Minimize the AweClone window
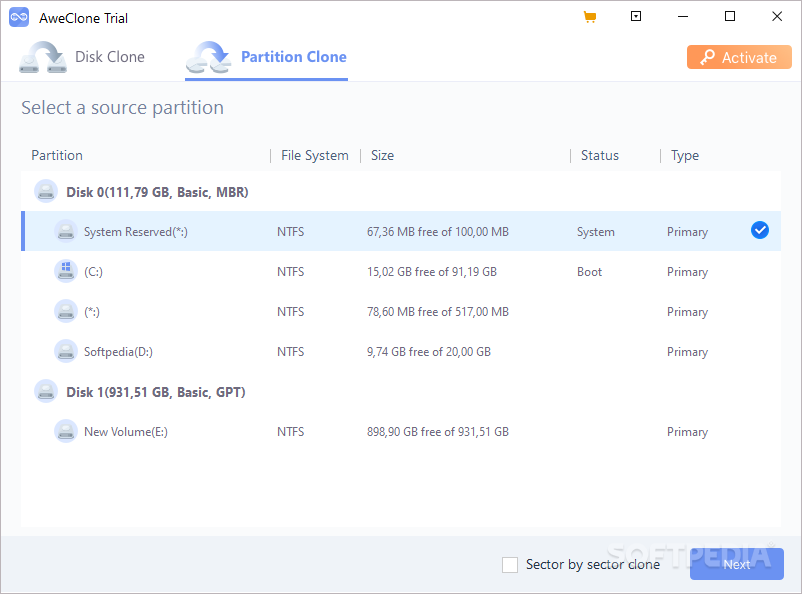Viewport: 802px width, 594px height. [683, 16]
